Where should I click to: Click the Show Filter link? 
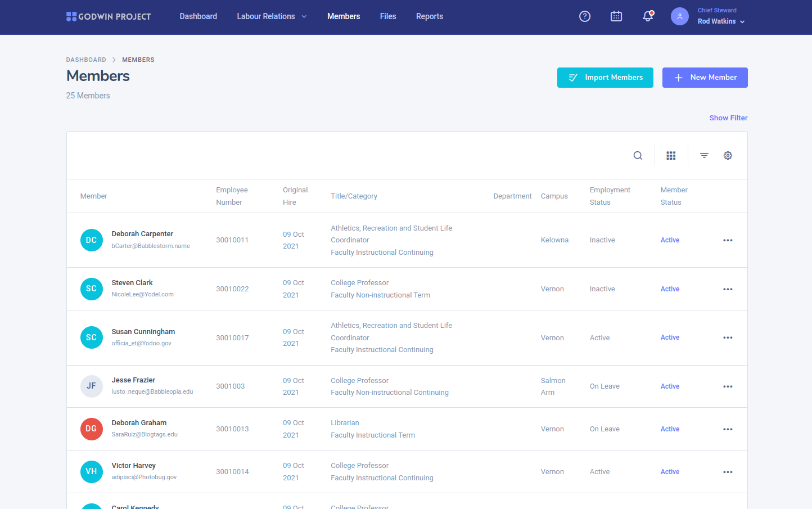click(x=728, y=118)
